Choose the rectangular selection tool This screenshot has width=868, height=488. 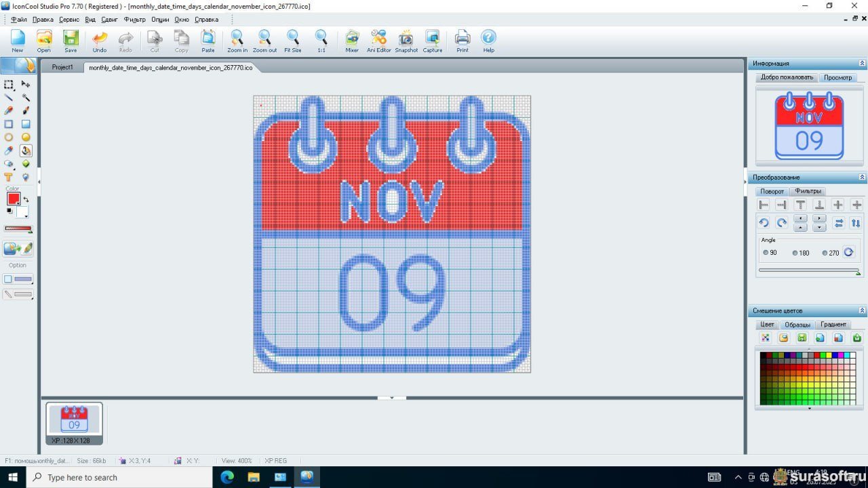click(9, 85)
